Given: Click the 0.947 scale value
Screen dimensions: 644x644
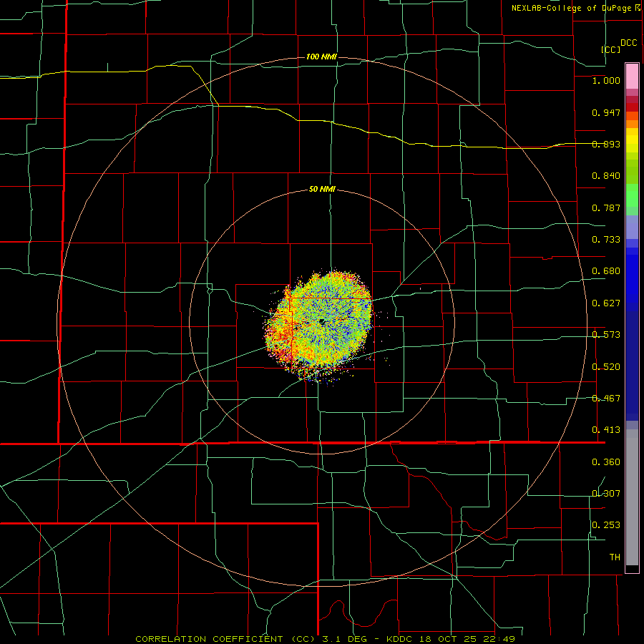Looking at the screenshot, I should (606, 112).
